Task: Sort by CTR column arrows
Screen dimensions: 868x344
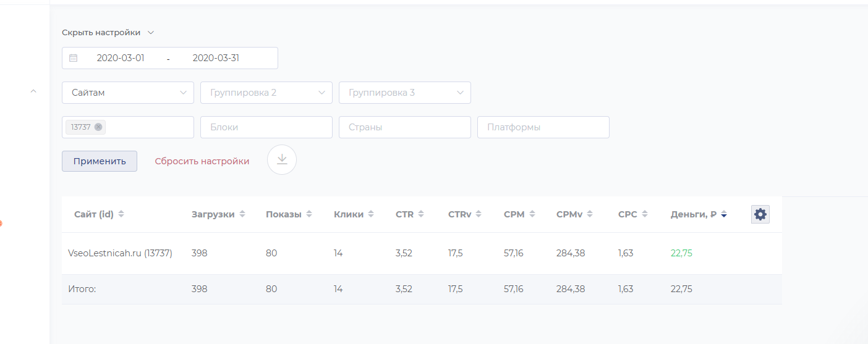Action: (421, 214)
